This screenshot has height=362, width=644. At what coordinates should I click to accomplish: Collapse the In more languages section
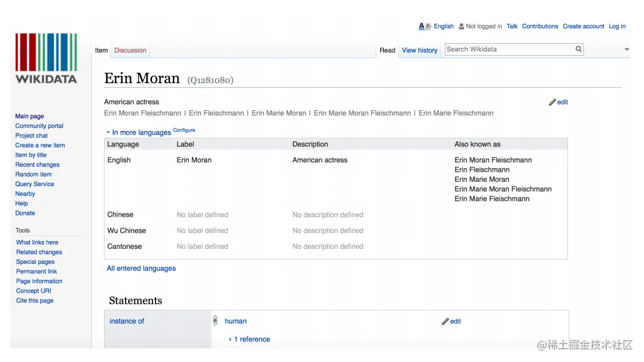pyautogui.click(x=138, y=132)
